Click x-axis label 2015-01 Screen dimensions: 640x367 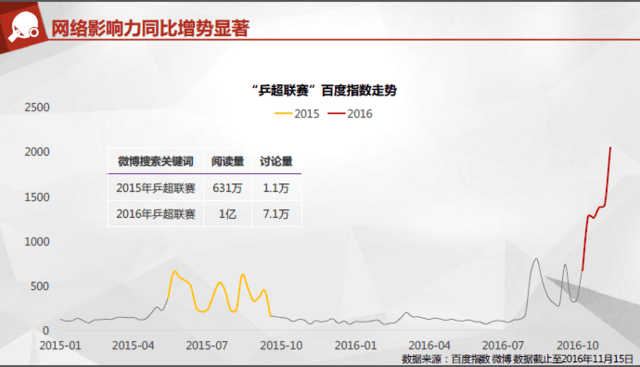click(60, 345)
